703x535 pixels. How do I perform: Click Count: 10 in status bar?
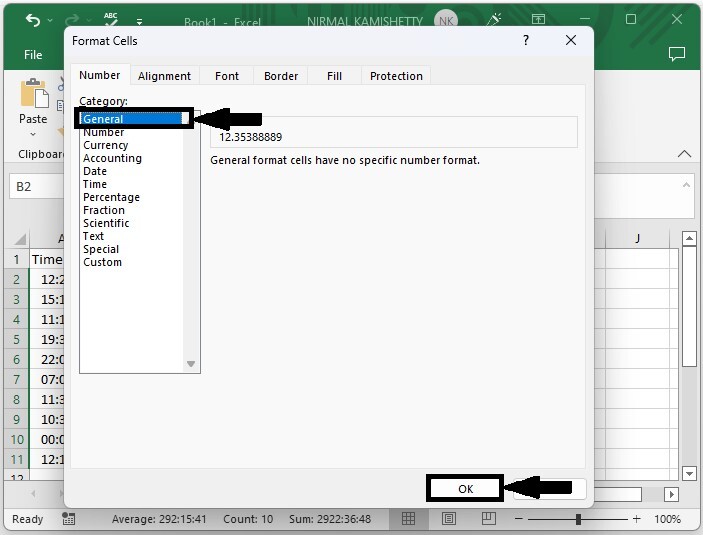click(x=248, y=519)
